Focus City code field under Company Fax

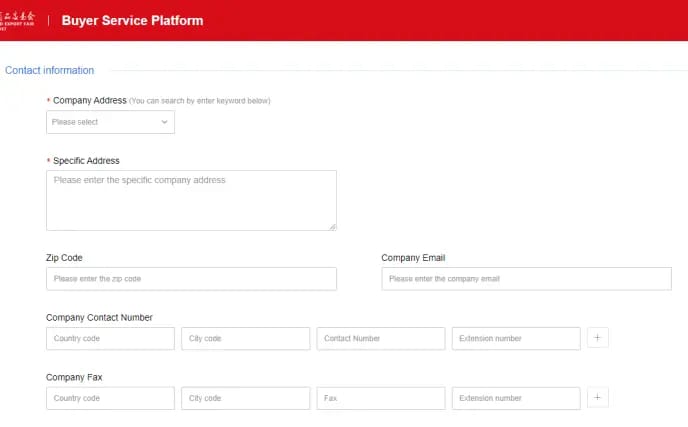point(245,398)
